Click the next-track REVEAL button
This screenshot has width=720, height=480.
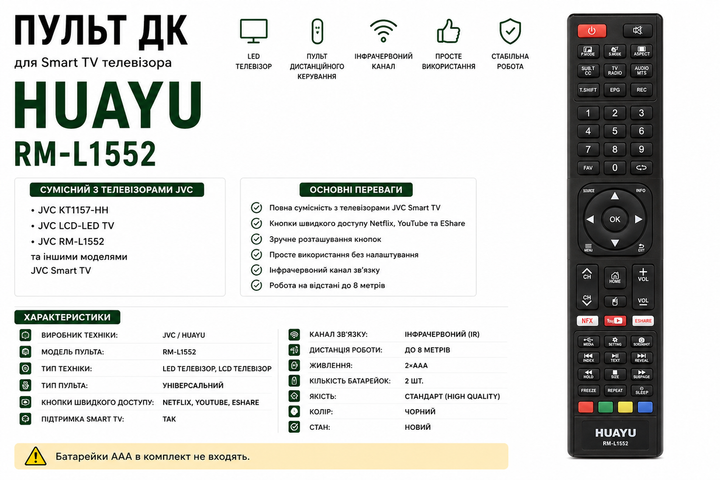(x=641, y=357)
